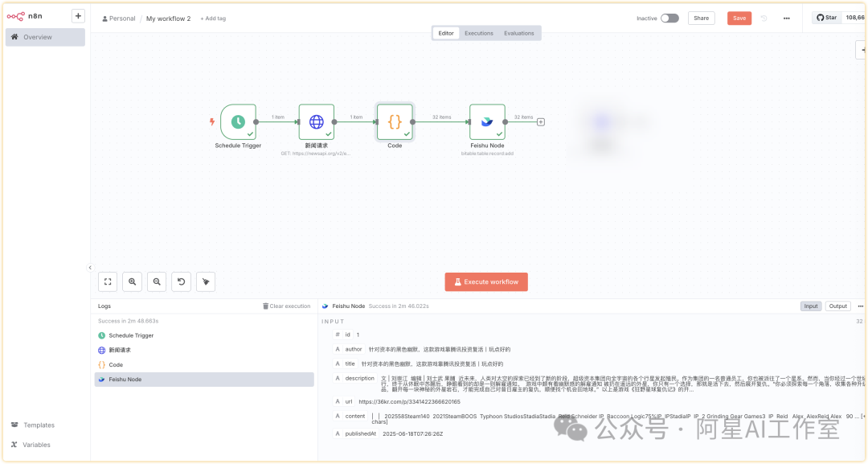Click 32 items label before Feishu Node
Image resolution: width=868 pixels, height=464 pixels.
[x=441, y=117]
